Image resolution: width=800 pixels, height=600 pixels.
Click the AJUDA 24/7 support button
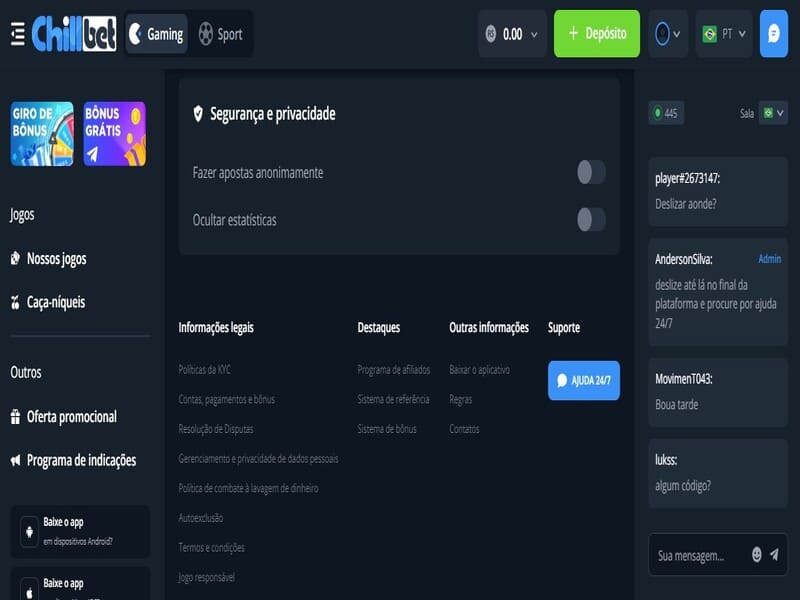584,380
